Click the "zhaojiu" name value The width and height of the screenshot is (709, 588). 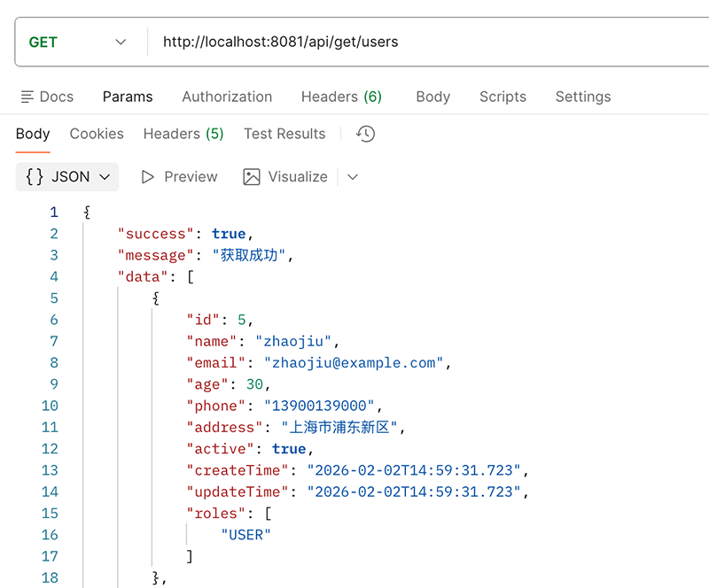click(293, 341)
